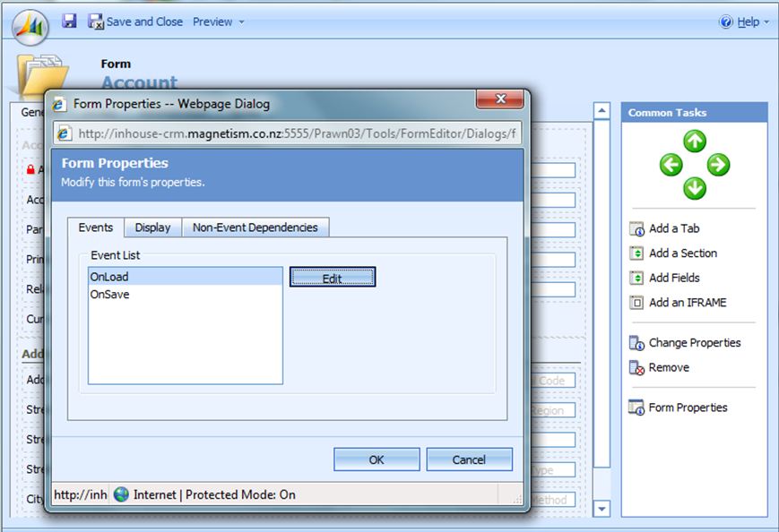
Task: Switch to the Display tab
Action: click(152, 227)
